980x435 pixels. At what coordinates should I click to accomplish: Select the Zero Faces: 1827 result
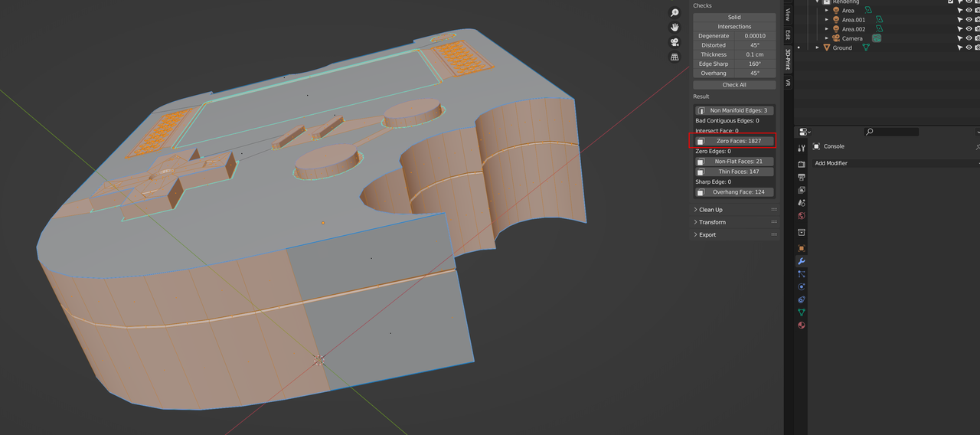pyautogui.click(x=738, y=141)
